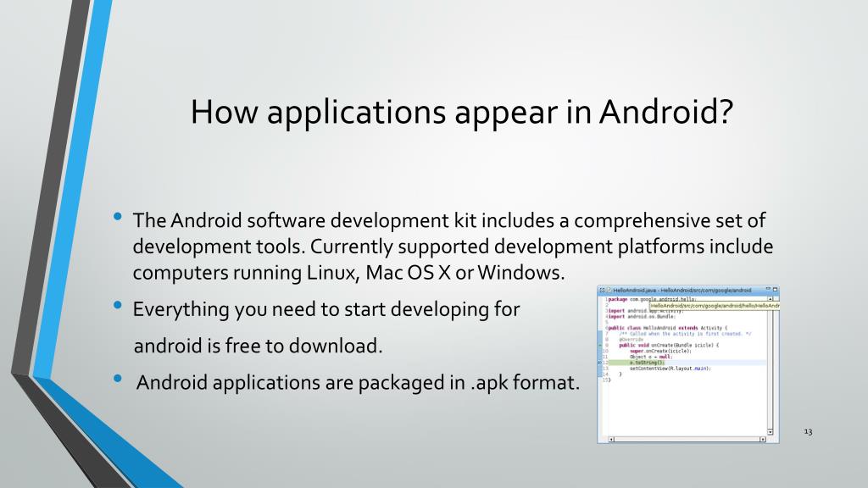The height and width of the screenshot is (488, 868).
Task: Click the vertical scrollbar down arrow in editor
Action: pyautogui.click(x=770, y=432)
